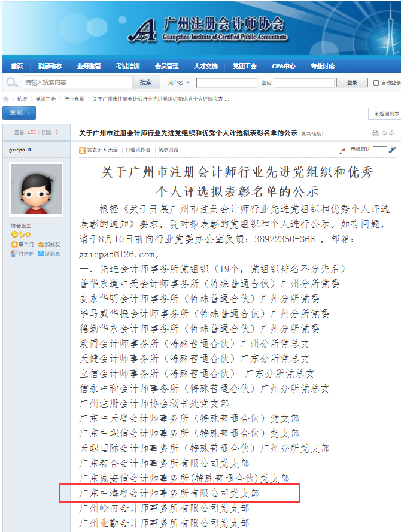Screen dimensions: 401x532
Task: Click the 加好友 link text
Action: pyautogui.click(x=52, y=244)
